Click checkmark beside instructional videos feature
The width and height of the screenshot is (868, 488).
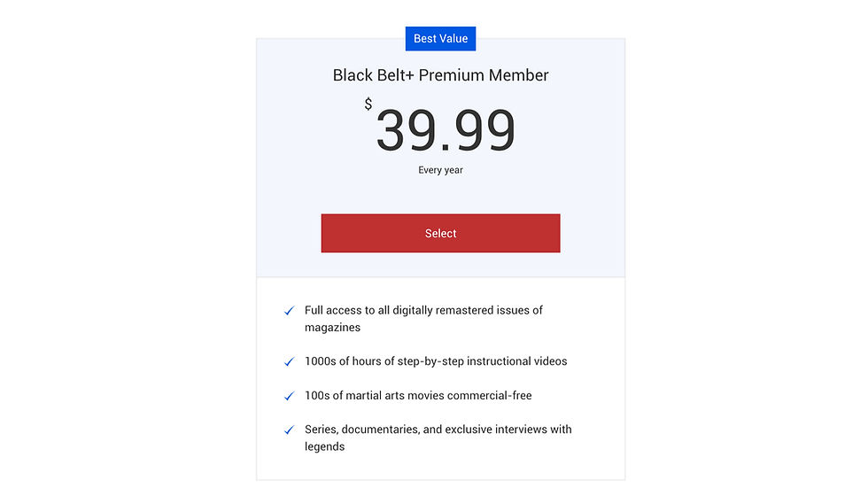click(289, 362)
